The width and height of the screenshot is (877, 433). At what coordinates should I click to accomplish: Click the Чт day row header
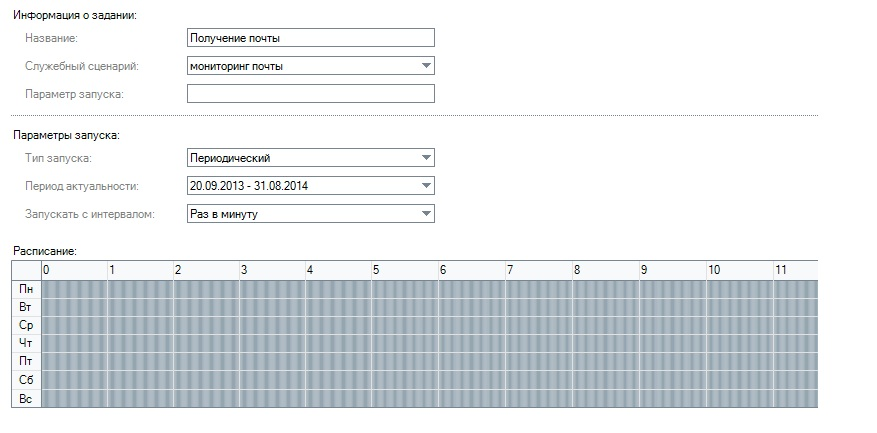(x=26, y=343)
